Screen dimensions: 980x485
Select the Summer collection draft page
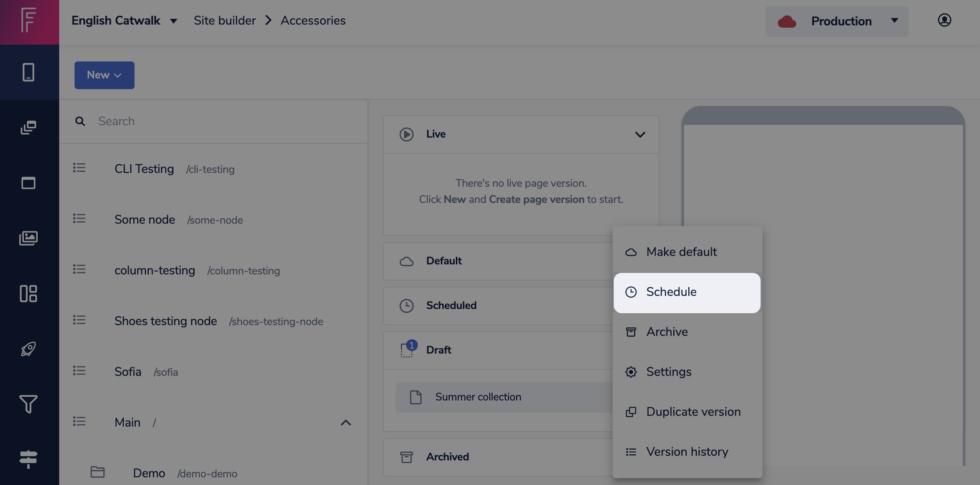pyautogui.click(x=478, y=397)
